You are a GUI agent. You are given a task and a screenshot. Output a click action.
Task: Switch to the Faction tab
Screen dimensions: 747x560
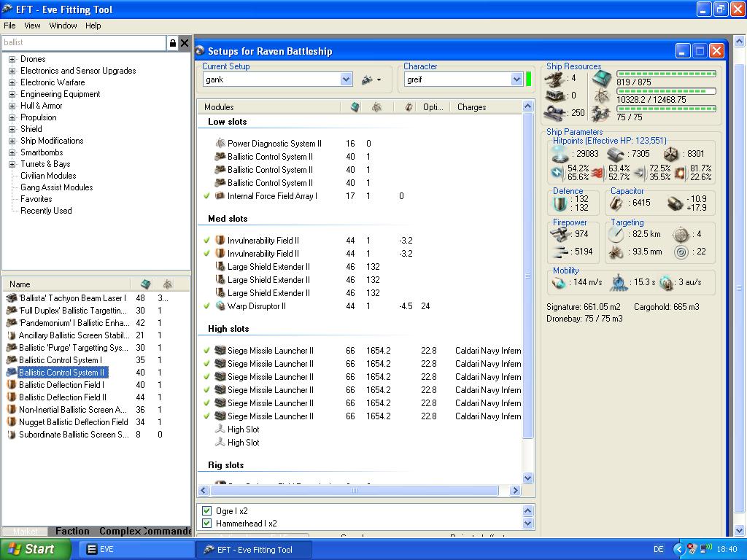tap(72, 531)
